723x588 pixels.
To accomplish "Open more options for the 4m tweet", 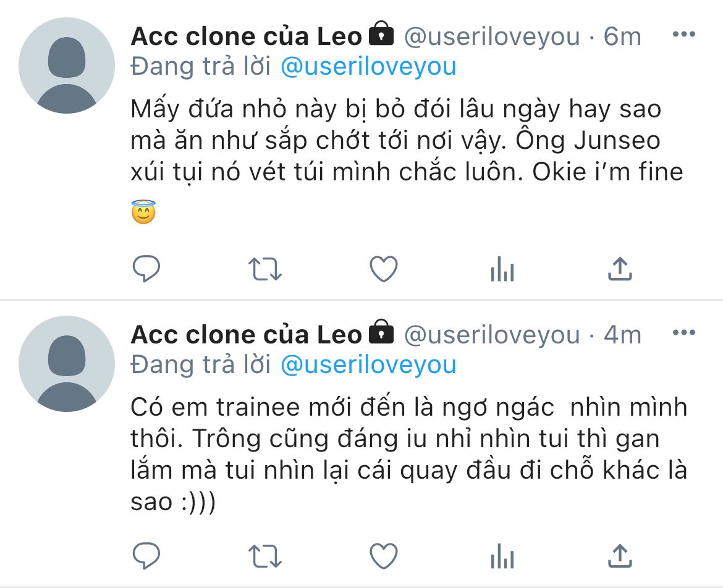I will pyautogui.click(x=683, y=334).
